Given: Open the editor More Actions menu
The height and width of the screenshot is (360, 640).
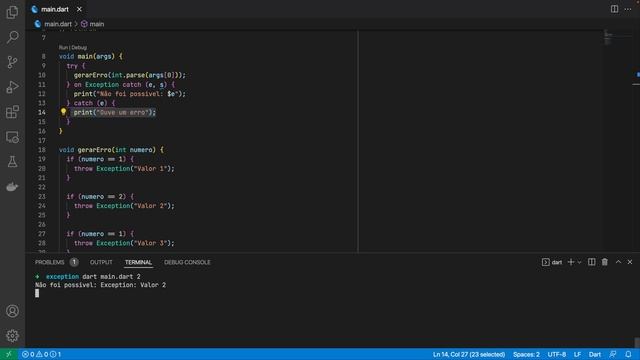Looking at the screenshot, I should point(628,9).
